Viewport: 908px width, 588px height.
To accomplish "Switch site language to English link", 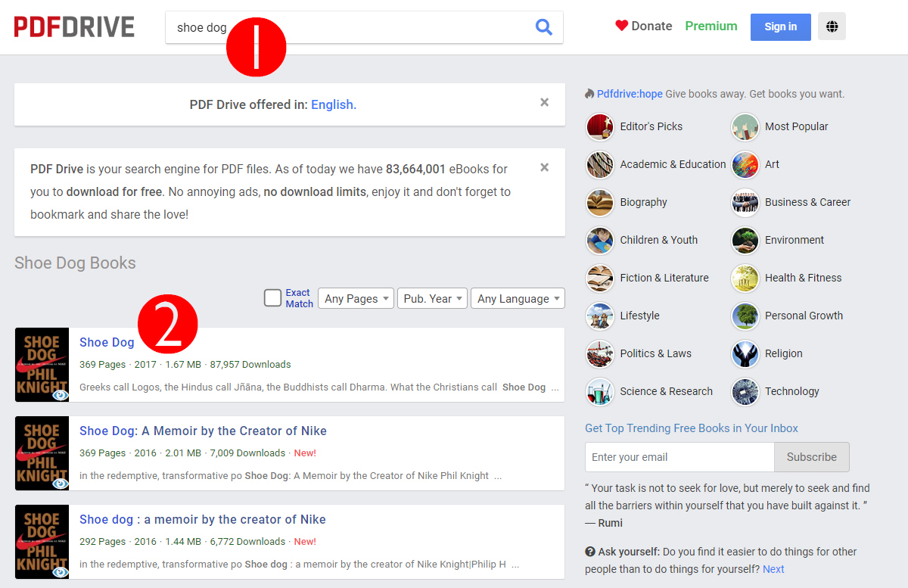I will pos(334,104).
